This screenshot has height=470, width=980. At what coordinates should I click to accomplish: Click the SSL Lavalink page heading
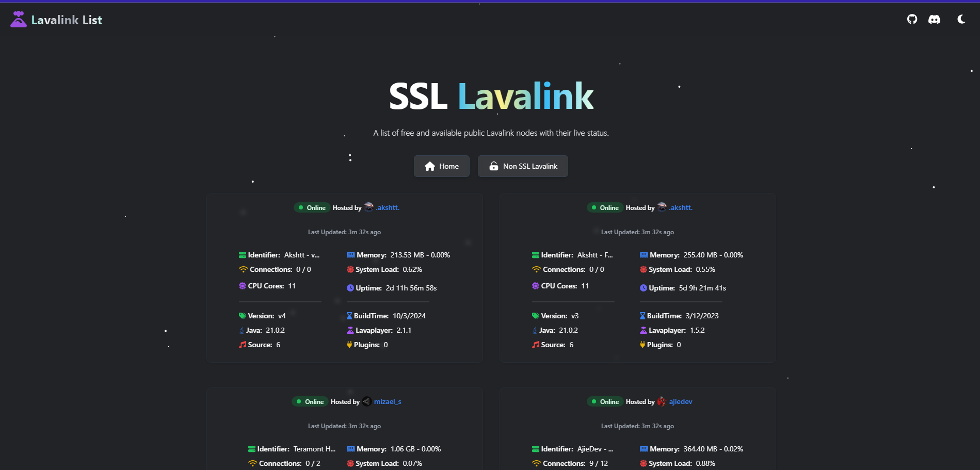pyautogui.click(x=491, y=96)
